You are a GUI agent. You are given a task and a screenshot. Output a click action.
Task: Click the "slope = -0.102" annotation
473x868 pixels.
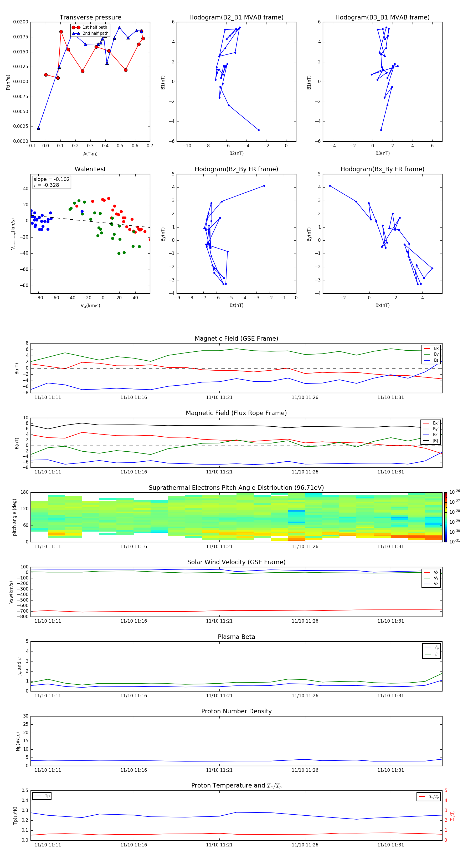(x=52, y=179)
